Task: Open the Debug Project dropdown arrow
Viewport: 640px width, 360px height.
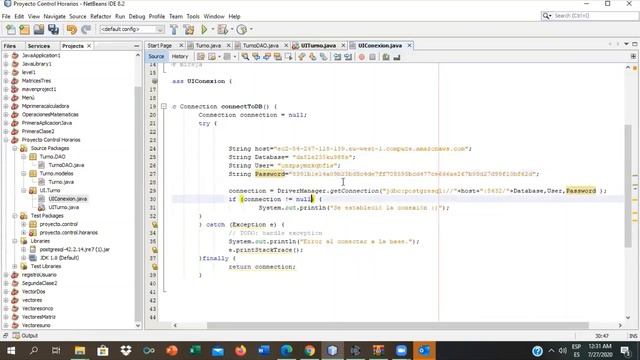Action: click(x=231, y=29)
